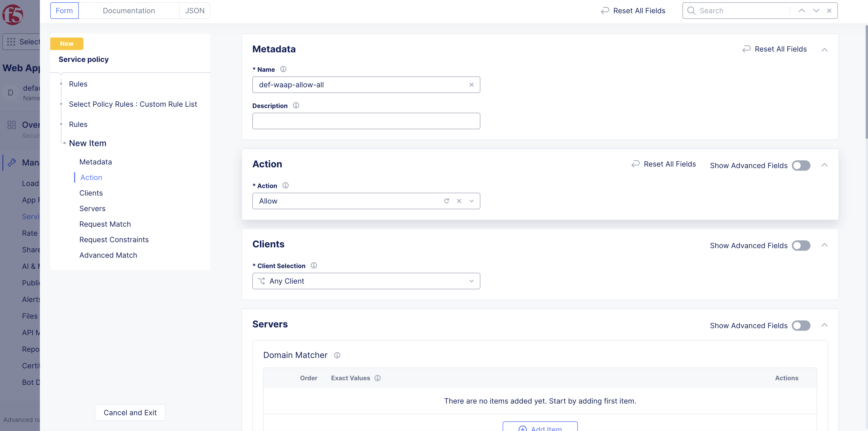Turn on Show Advanced Fields under Servers
Image resolution: width=868 pixels, height=431 pixels.
tap(801, 325)
